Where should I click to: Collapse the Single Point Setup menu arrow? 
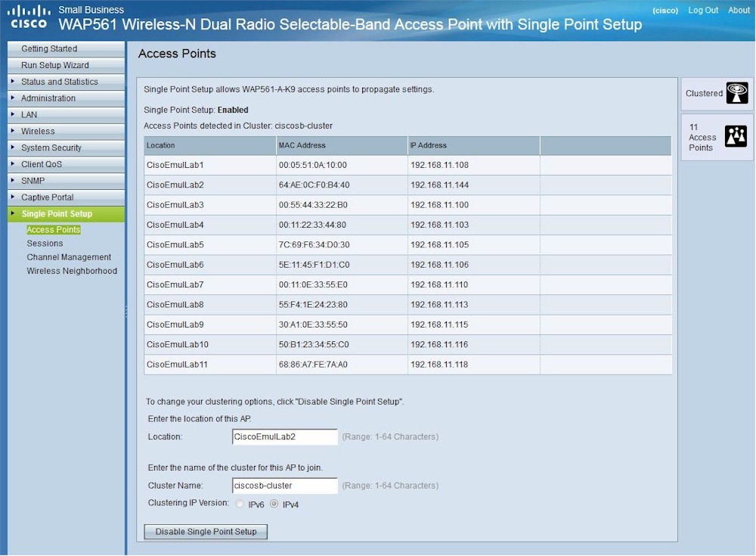point(13,213)
